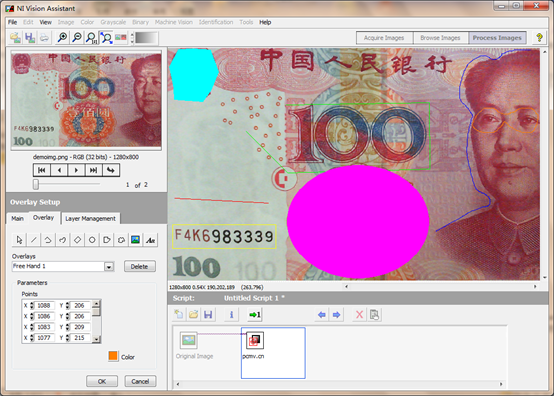This screenshot has width=554, height=396.
Task: Click the zoom in magnifier icon
Action: click(x=63, y=37)
